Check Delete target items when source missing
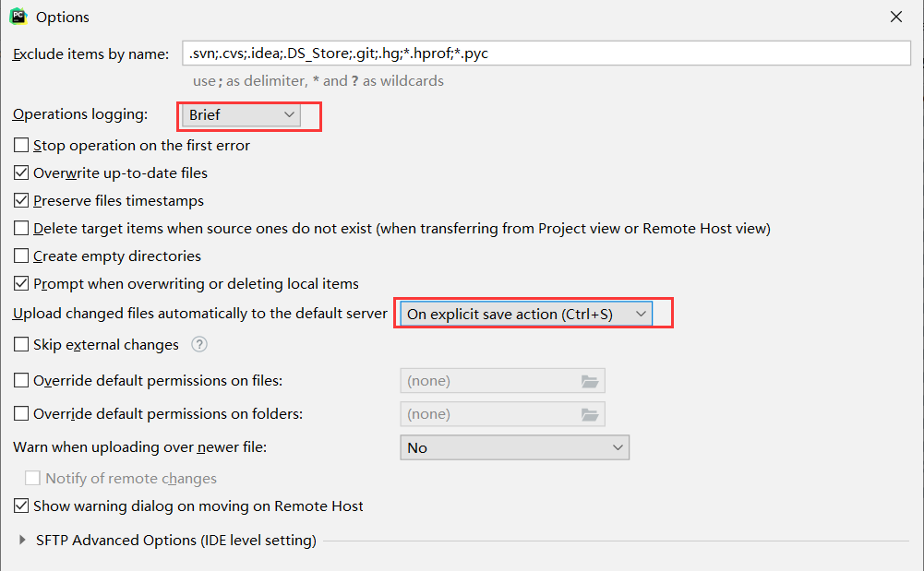924x571 pixels. tap(22, 229)
